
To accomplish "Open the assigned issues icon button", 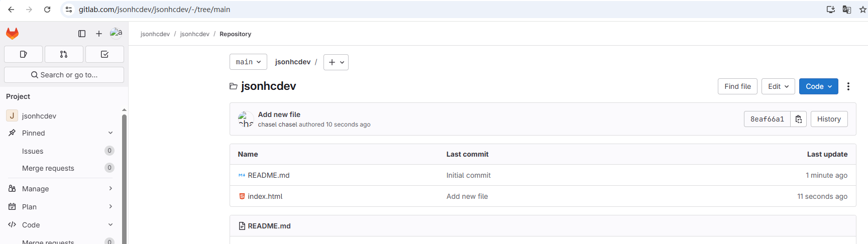I will pyautogui.click(x=23, y=54).
